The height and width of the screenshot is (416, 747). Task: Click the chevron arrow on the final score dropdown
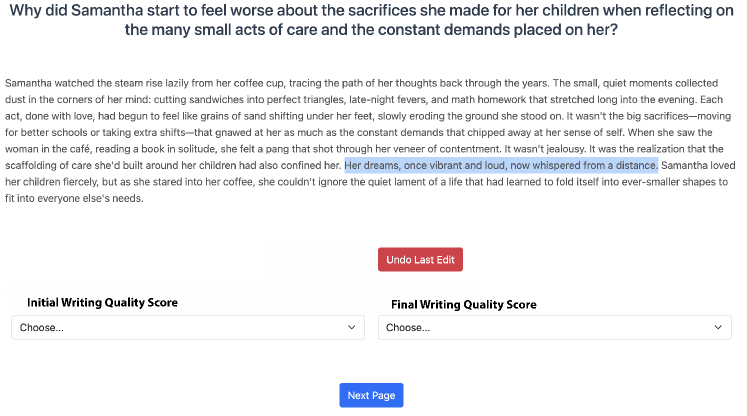tap(719, 327)
